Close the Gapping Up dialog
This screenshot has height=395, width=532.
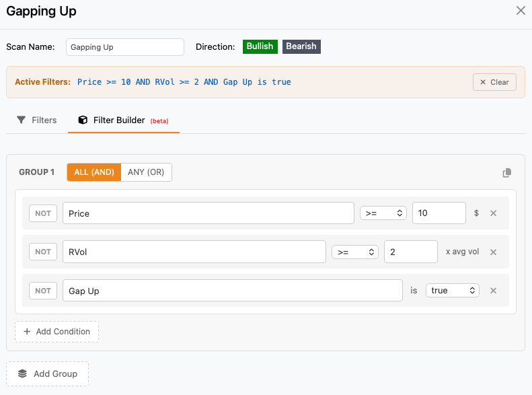pos(521,11)
